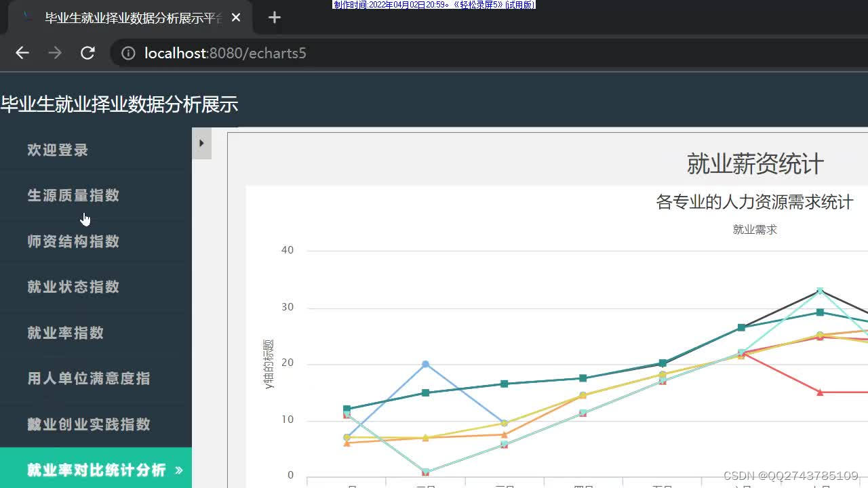This screenshot has height=488, width=868.
Task: View site information icon in address bar
Action: pos(128,53)
